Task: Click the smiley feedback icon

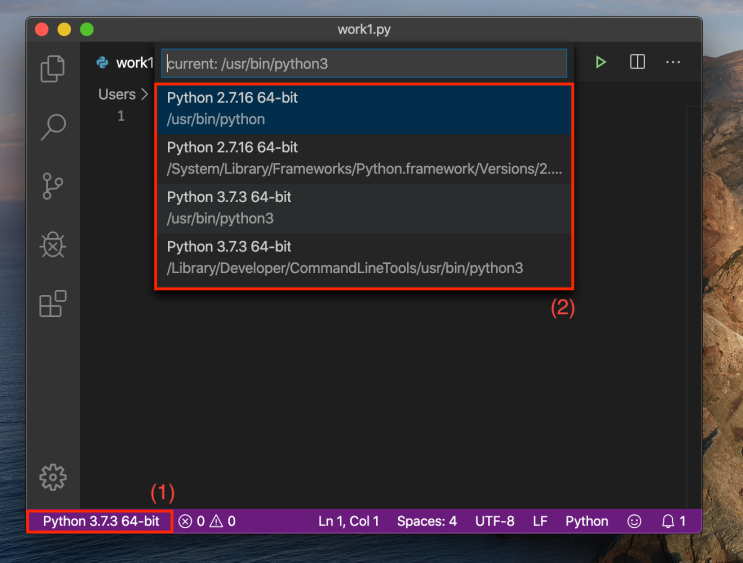Action: [x=634, y=521]
